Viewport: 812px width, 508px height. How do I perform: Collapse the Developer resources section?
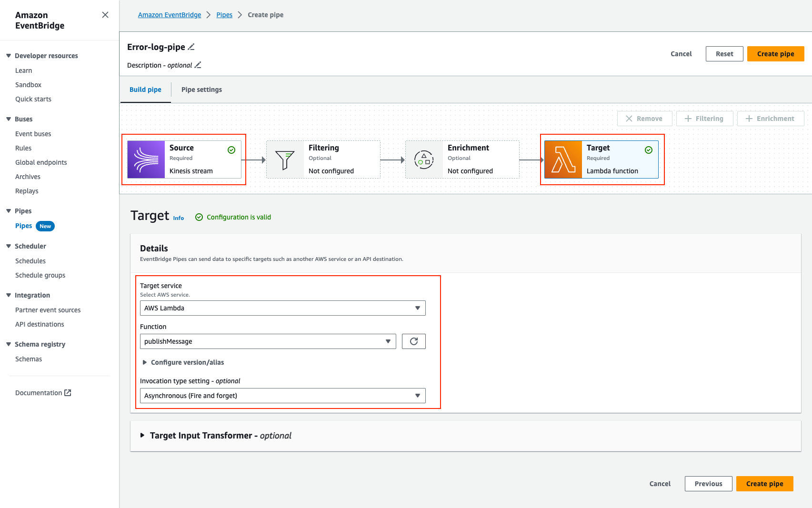click(9, 56)
